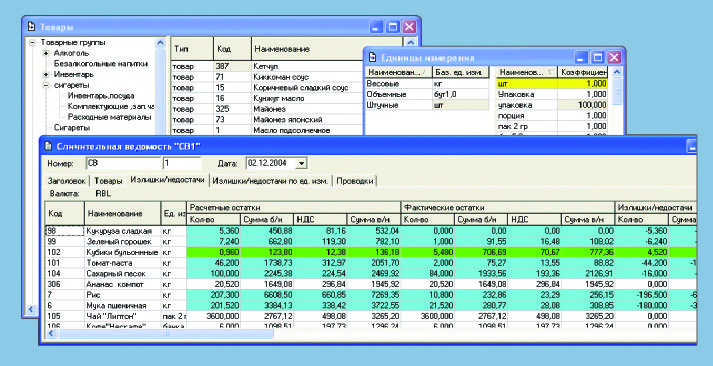Click the Номер field containing CB
Screen dimensions: 713x366
click(123, 163)
